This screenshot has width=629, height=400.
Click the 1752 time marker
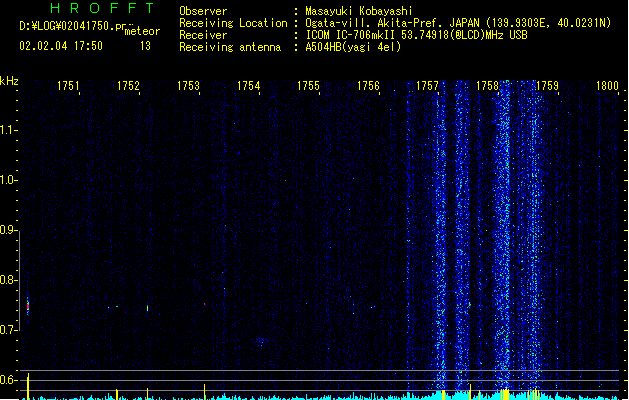[x=128, y=86]
